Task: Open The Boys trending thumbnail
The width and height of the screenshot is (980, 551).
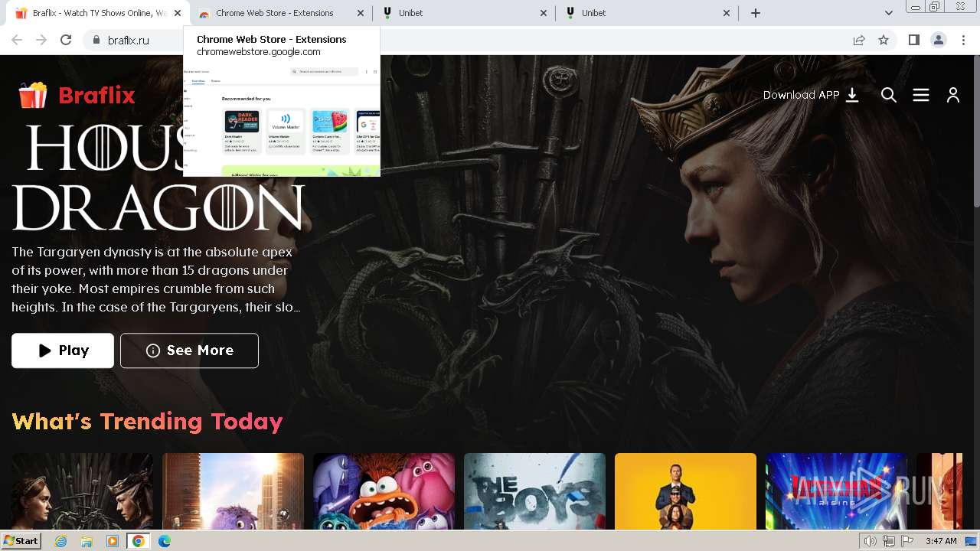Action: pyautogui.click(x=534, y=491)
